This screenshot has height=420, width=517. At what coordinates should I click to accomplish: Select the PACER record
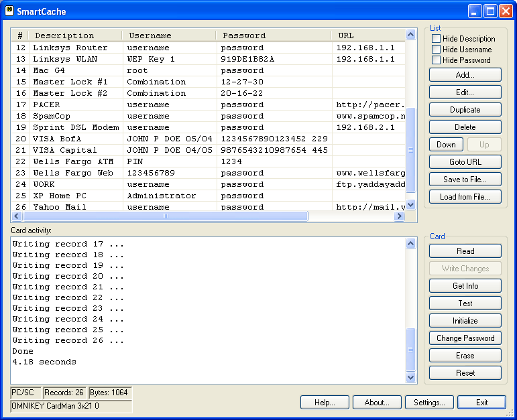tap(209, 104)
